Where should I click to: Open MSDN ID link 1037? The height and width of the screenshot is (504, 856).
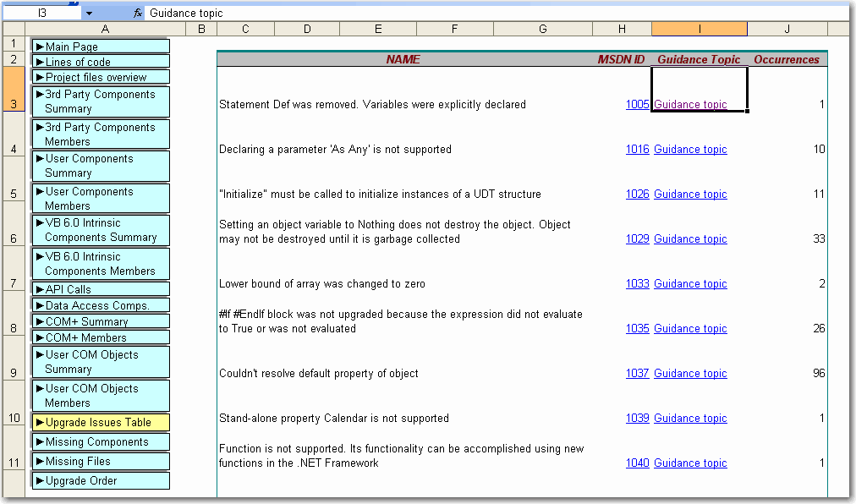coord(637,374)
